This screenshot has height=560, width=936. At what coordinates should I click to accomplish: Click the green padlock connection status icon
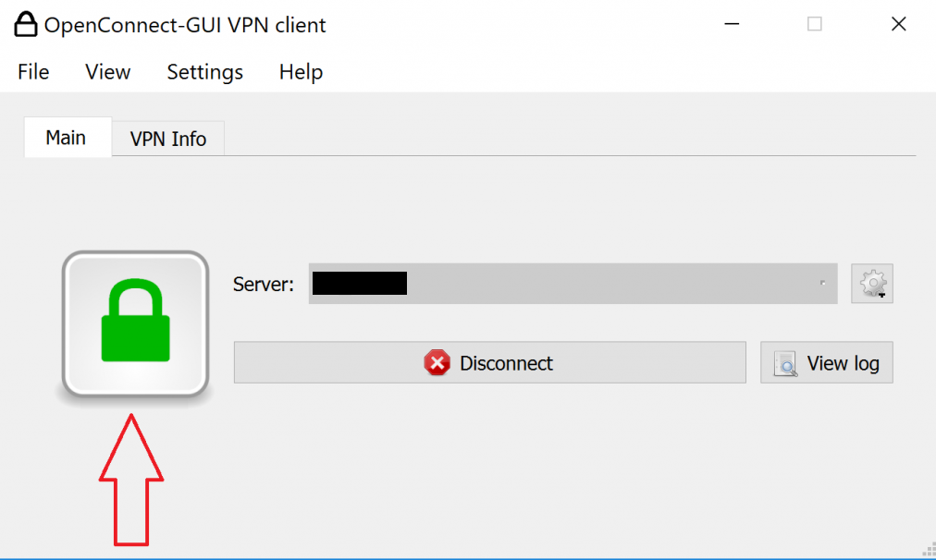[x=135, y=323]
